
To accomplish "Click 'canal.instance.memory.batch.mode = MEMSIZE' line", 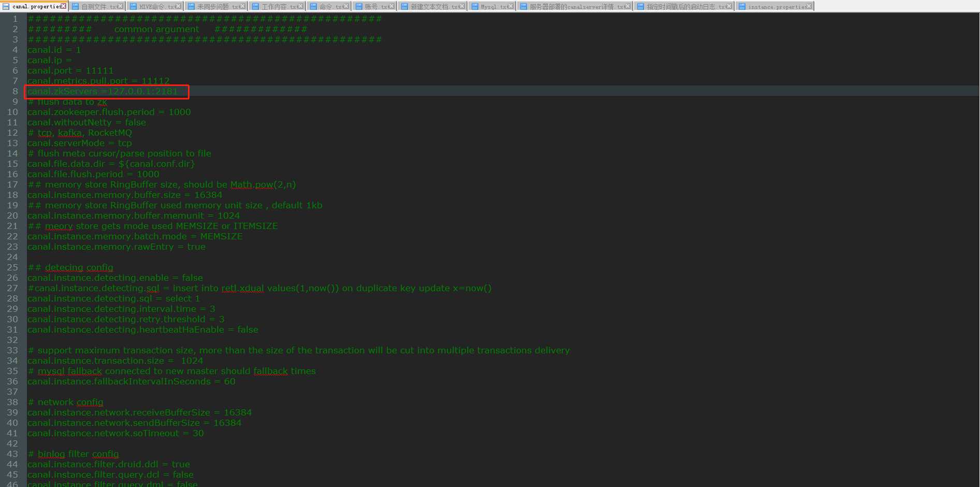I will point(135,236).
